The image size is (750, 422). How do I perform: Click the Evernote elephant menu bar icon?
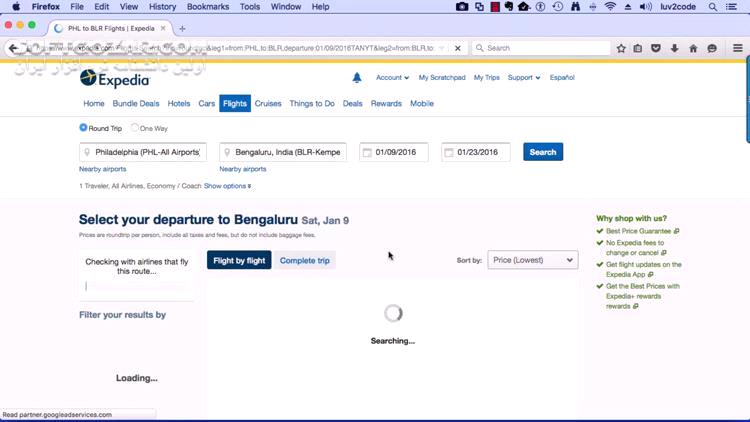click(x=508, y=7)
